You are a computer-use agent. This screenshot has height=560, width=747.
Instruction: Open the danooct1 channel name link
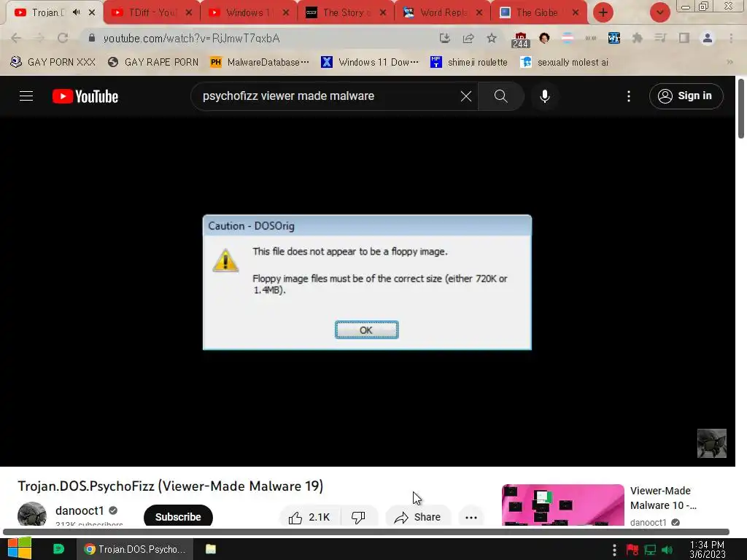click(80, 510)
